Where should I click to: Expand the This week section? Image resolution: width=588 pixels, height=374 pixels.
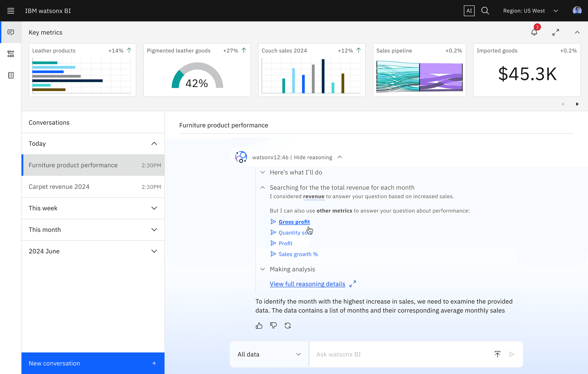point(154,208)
